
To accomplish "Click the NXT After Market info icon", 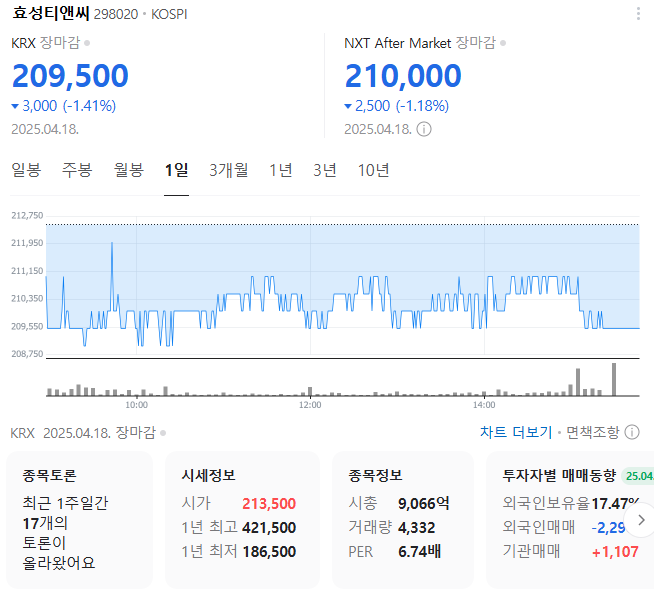I will (424, 129).
